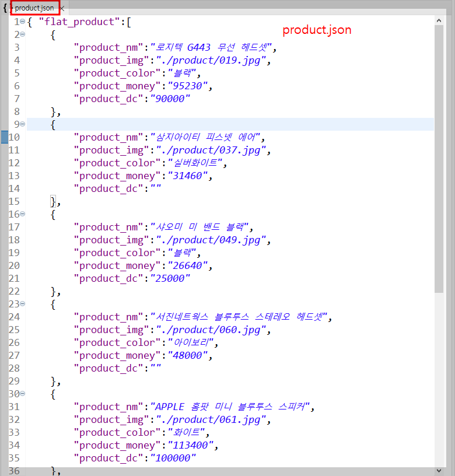The width and height of the screenshot is (455, 476).
Task: Click the value "APPLE 홈팟 미니 블루투스 스피커"
Action: (230, 407)
